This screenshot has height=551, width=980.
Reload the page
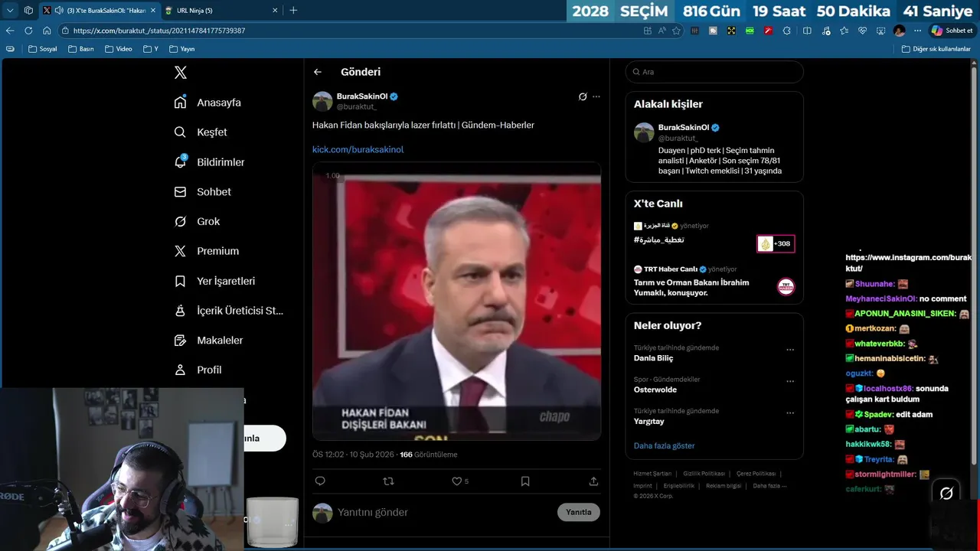click(x=28, y=31)
